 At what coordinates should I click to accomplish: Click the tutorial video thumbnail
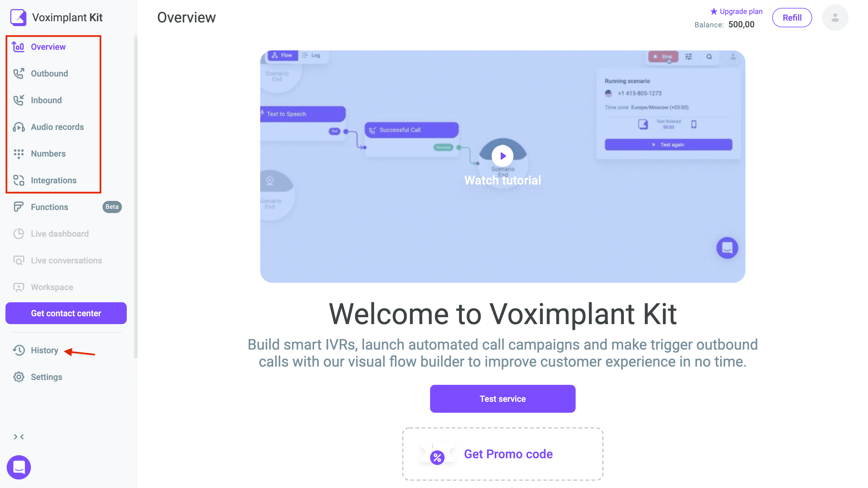[x=503, y=167]
